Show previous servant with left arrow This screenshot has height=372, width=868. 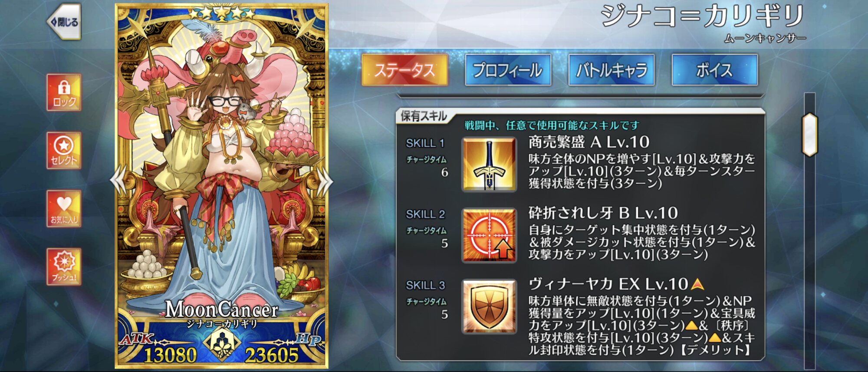click(118, 179)
